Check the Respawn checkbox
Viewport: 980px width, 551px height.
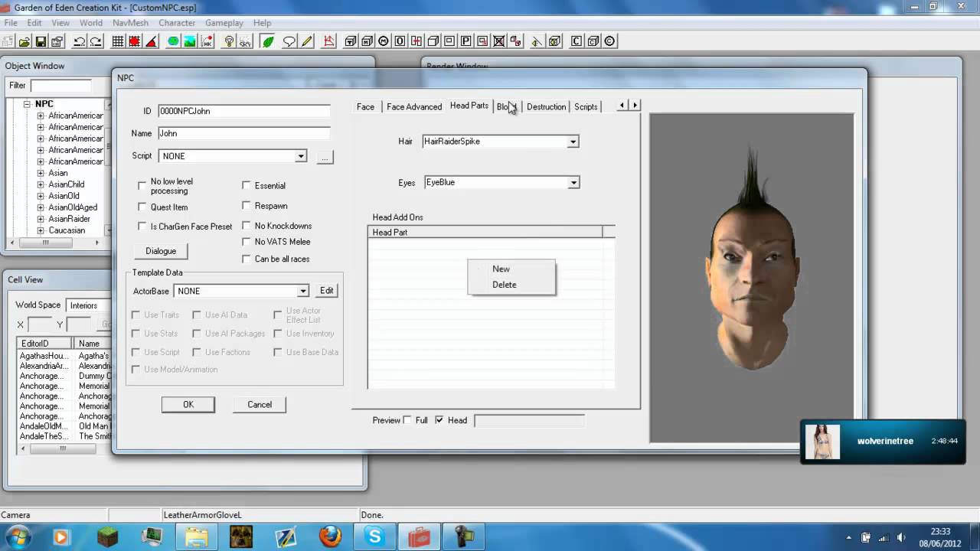(x=246, y=205)
